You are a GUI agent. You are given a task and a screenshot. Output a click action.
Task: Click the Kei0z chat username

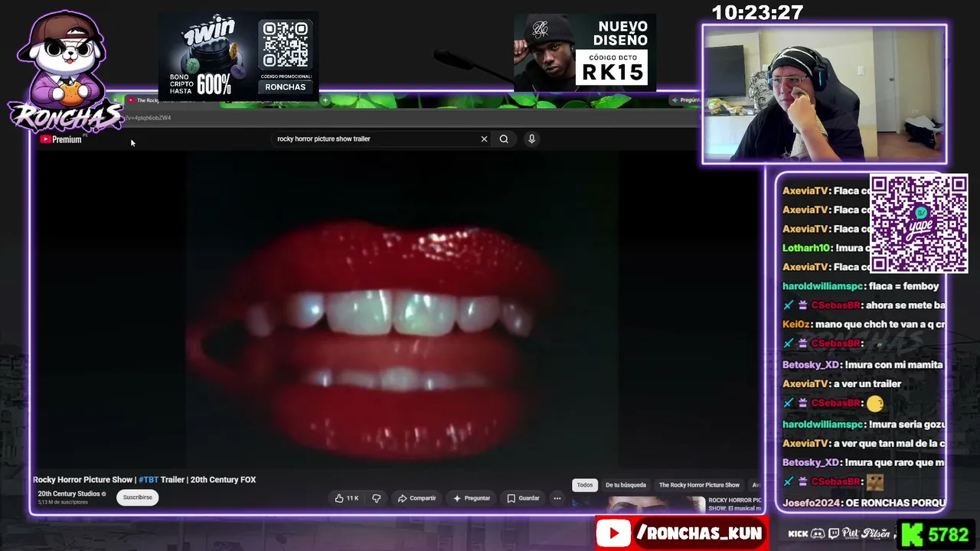pos(795,324)
